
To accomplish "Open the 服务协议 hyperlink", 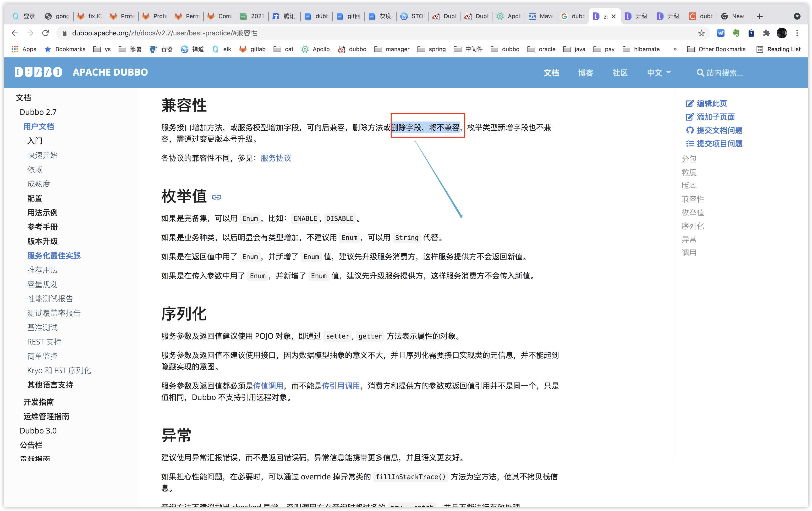I will point(275,158).
